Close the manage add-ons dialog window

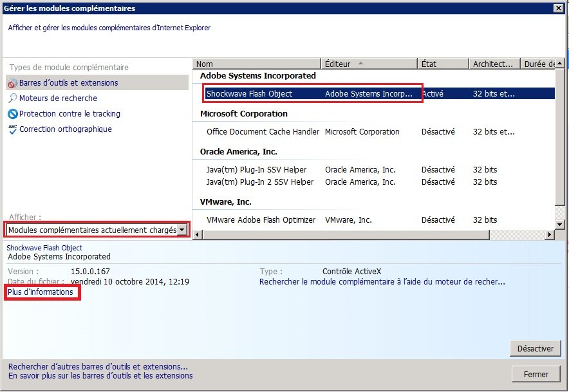pyautogui.click(x=559, y=8)
